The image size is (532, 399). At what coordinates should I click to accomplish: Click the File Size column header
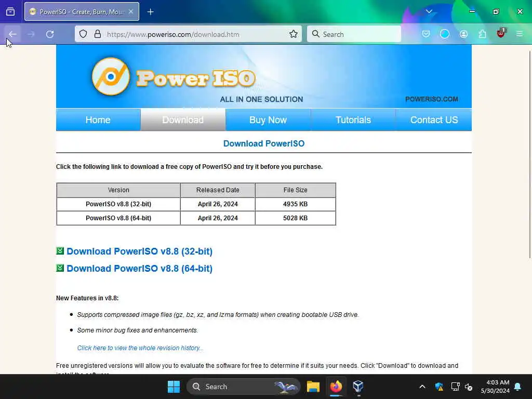[296, 190]
